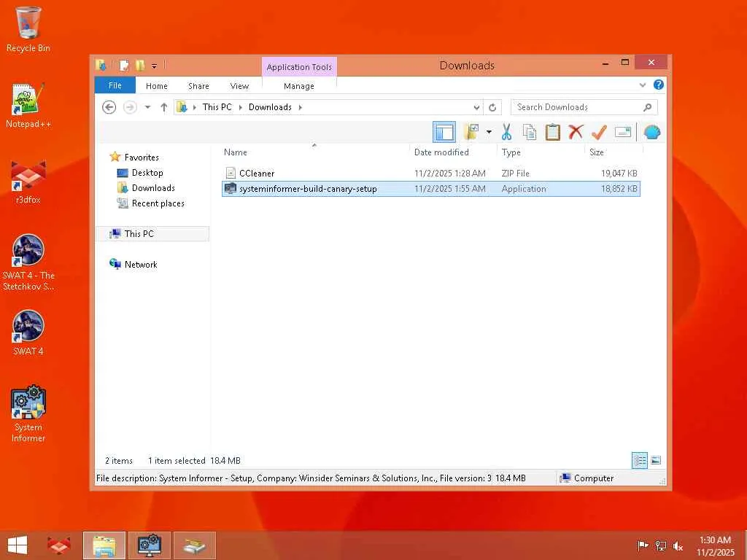Click This PC in the address breadcrumb

coord(217,107)
